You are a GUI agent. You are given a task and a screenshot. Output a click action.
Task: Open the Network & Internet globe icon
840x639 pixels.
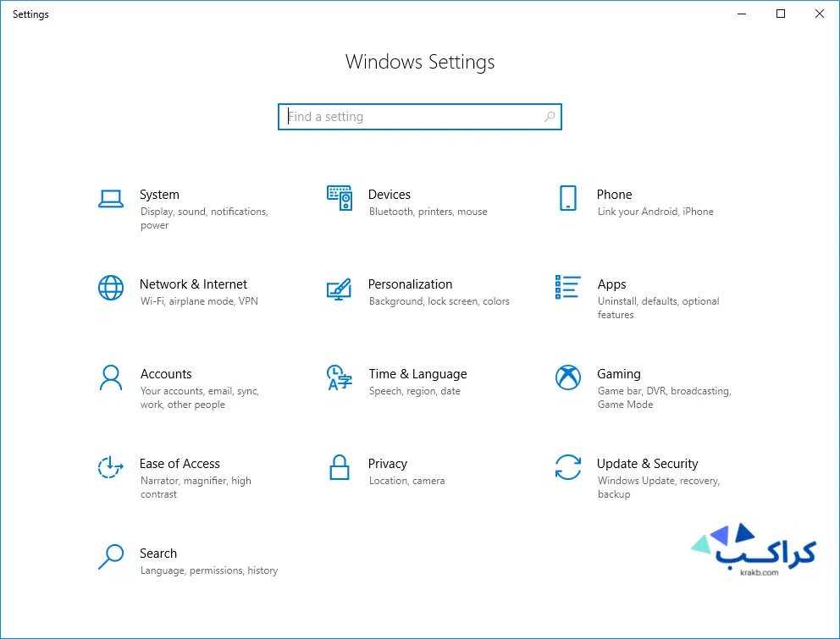coord(111,288)
